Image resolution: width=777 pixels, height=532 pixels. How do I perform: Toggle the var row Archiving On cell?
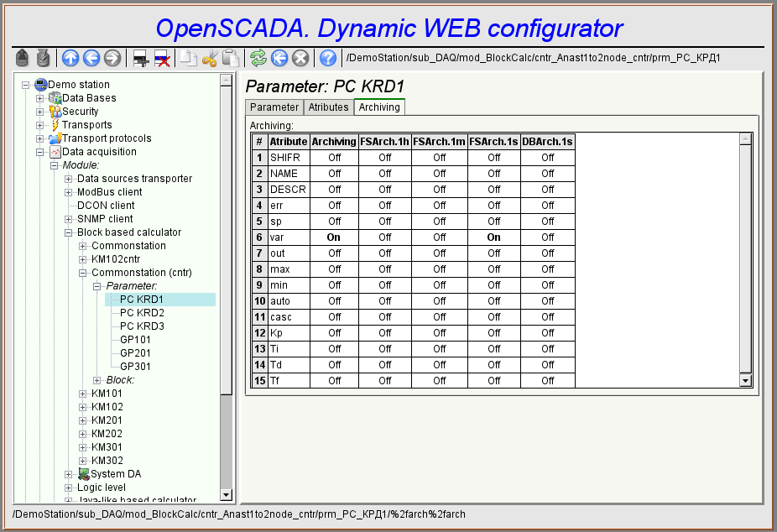pos(334,237)
